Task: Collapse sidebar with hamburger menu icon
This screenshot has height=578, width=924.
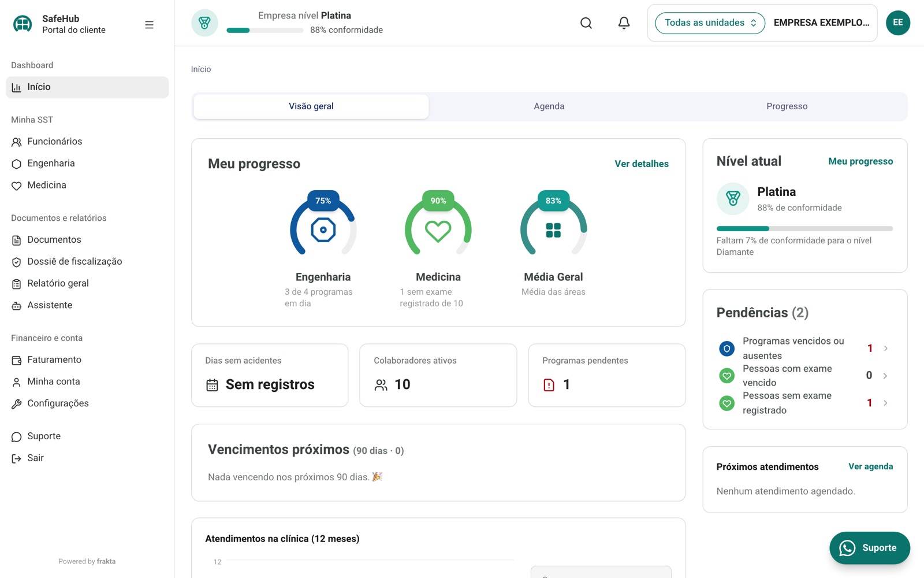Action: [149, 25]
